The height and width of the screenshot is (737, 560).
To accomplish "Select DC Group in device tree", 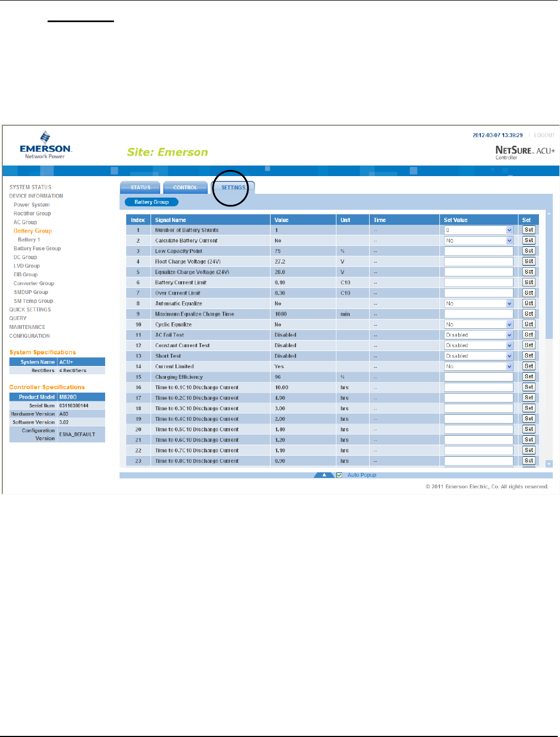I will [x=25, y=257].
